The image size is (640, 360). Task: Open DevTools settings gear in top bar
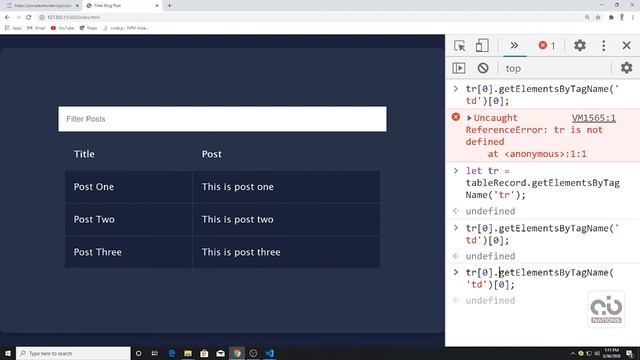580,45
